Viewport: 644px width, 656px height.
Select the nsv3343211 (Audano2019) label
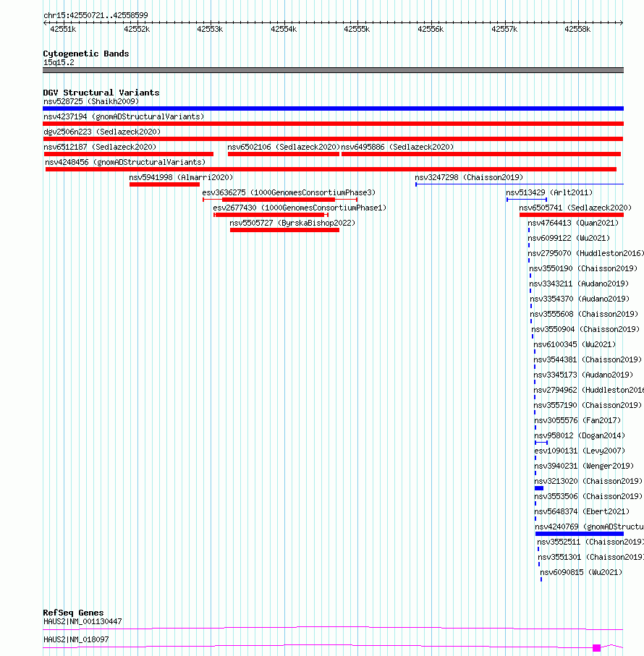[x=579, y=284]
